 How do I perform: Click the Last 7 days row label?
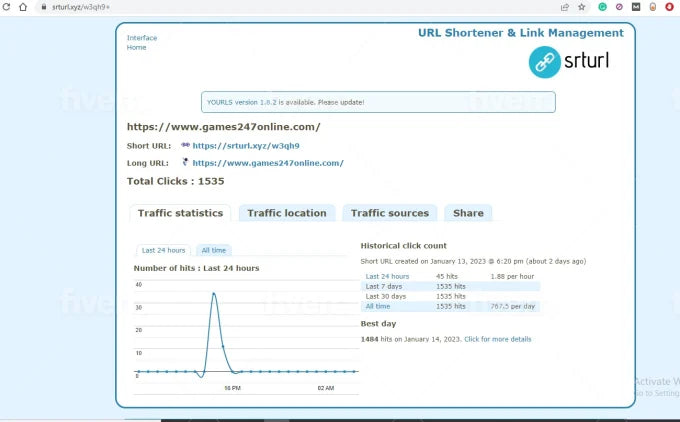[x=384, y=286]
